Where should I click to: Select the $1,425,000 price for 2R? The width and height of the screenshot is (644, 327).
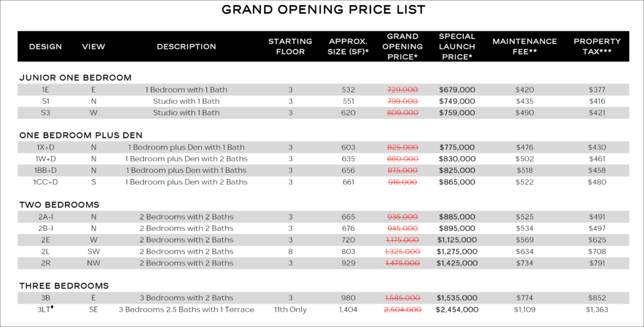[x=457, y=263]
